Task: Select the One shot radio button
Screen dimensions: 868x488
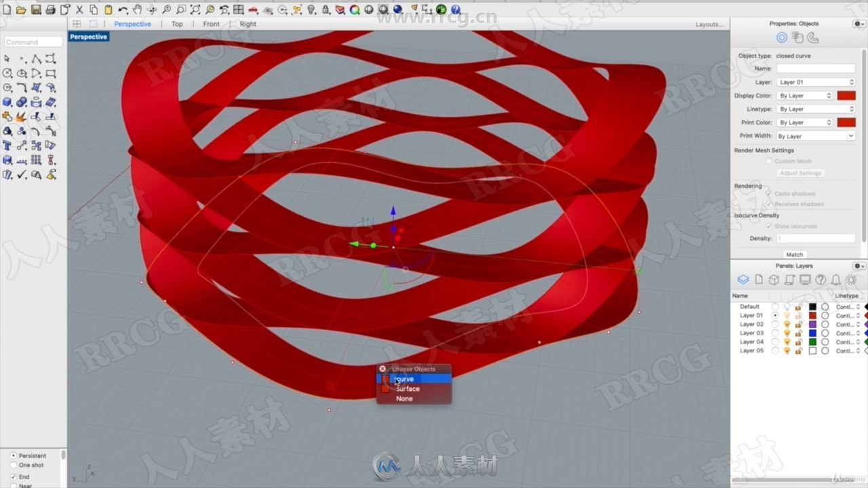Action: (x=14, y=465)
